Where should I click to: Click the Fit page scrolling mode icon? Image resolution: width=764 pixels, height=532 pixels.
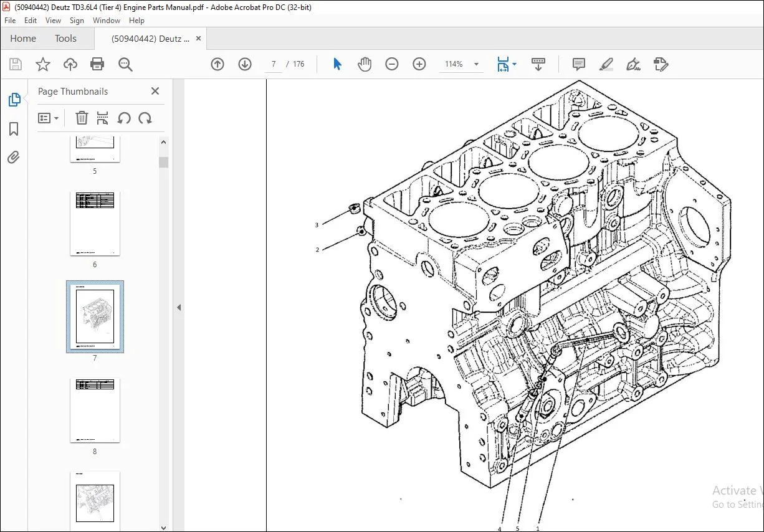tap(502, 64)
